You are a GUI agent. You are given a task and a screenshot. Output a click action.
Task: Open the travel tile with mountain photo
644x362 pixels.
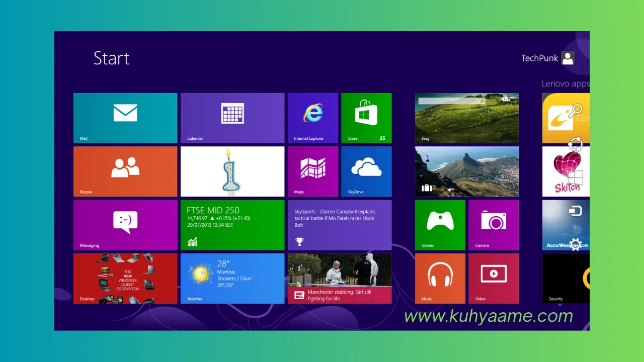[467, 171]
